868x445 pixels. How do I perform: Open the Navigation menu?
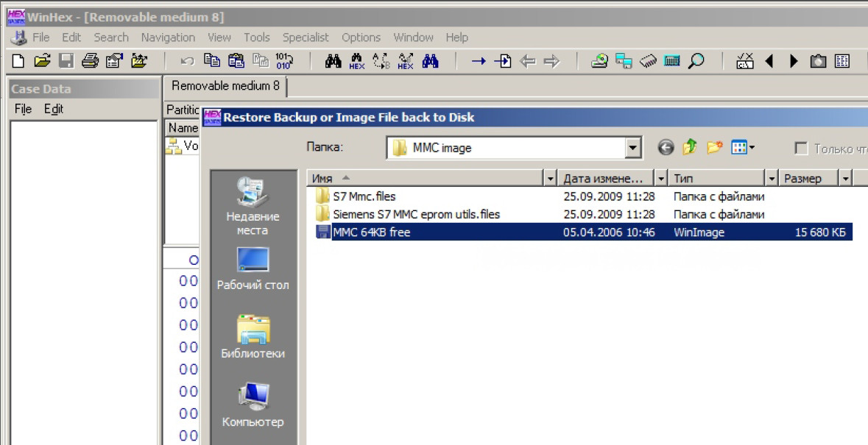coord(168,38)
